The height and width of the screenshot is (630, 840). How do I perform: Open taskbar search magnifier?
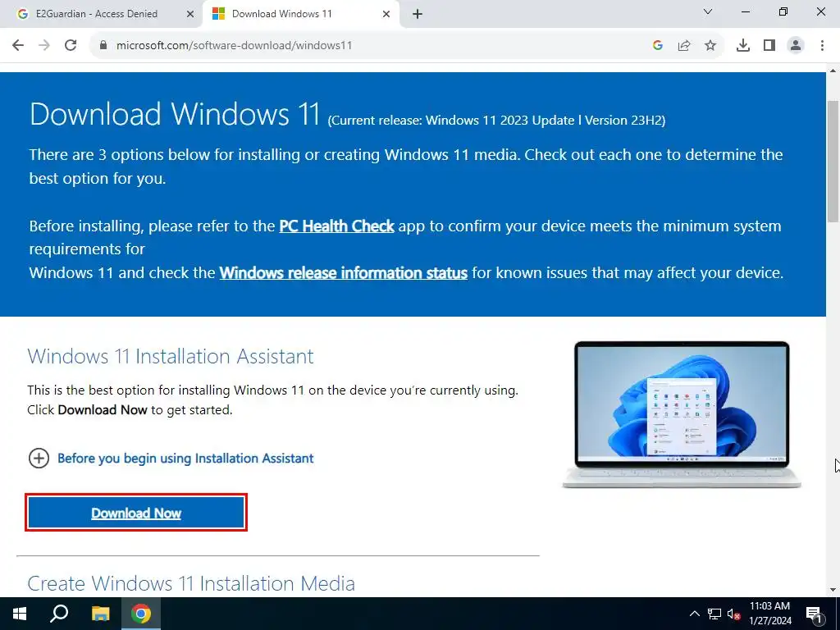coord(59,614)
